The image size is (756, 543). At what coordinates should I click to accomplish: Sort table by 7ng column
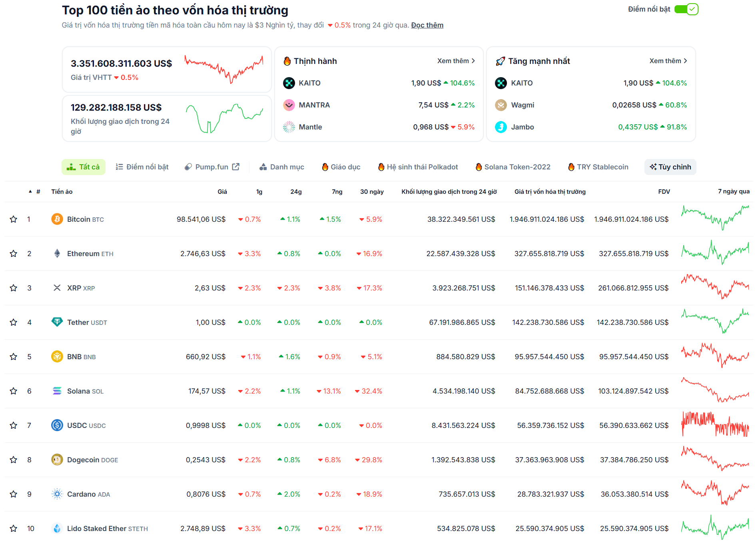(x=337, y=192)
